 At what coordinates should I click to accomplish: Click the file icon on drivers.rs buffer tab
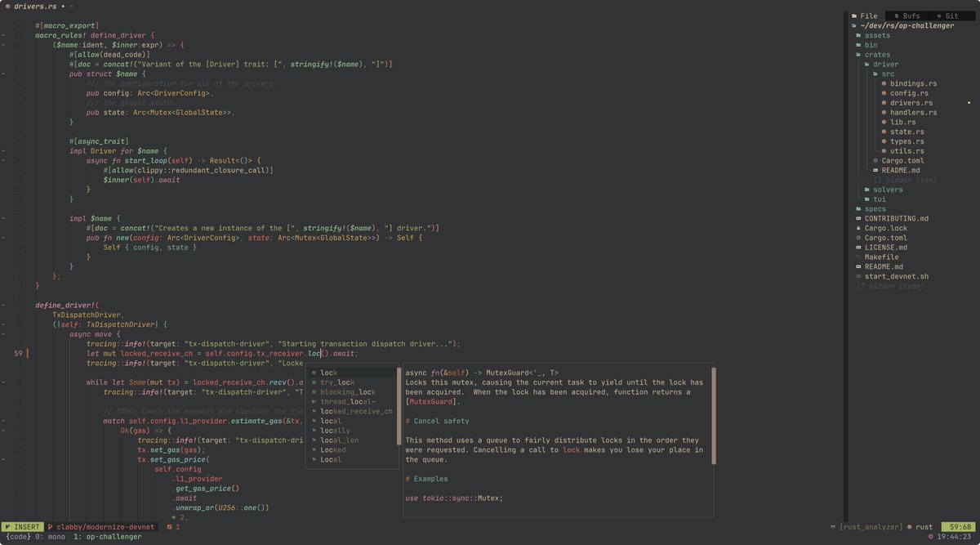click(x=7, y=6)
